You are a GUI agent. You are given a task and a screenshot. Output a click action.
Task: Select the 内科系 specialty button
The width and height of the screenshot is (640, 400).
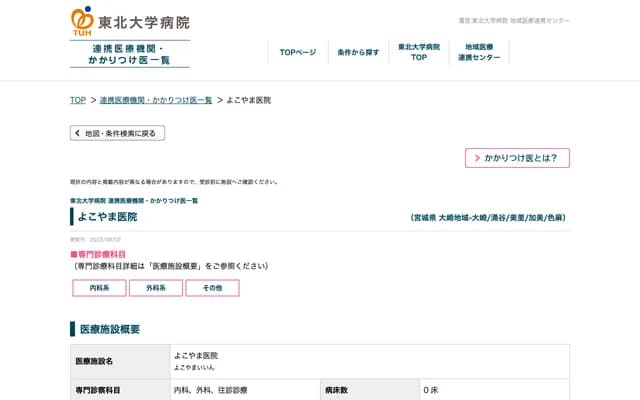click(99, 288)
